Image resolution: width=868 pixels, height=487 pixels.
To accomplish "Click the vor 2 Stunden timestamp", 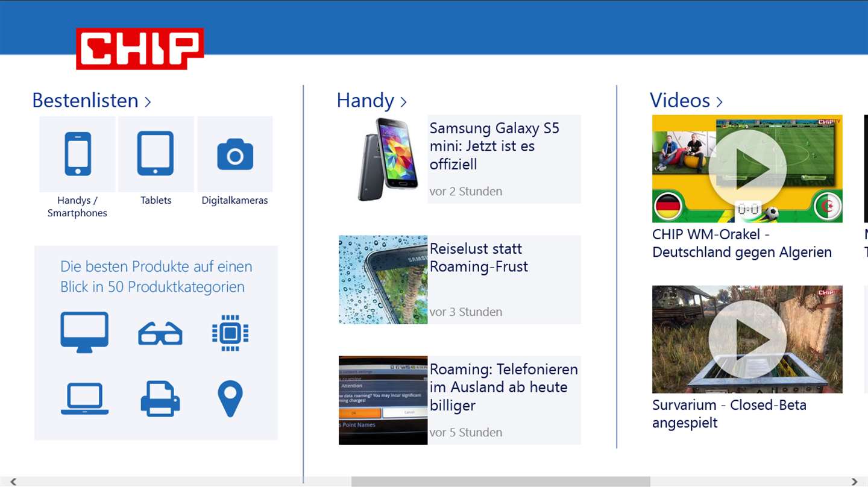I will 466,191.
